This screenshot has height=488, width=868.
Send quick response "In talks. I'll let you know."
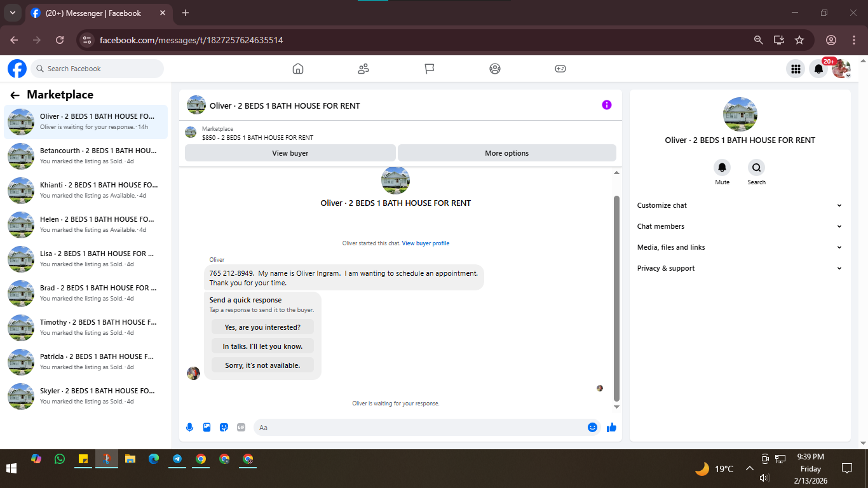(x=262, y=346)
